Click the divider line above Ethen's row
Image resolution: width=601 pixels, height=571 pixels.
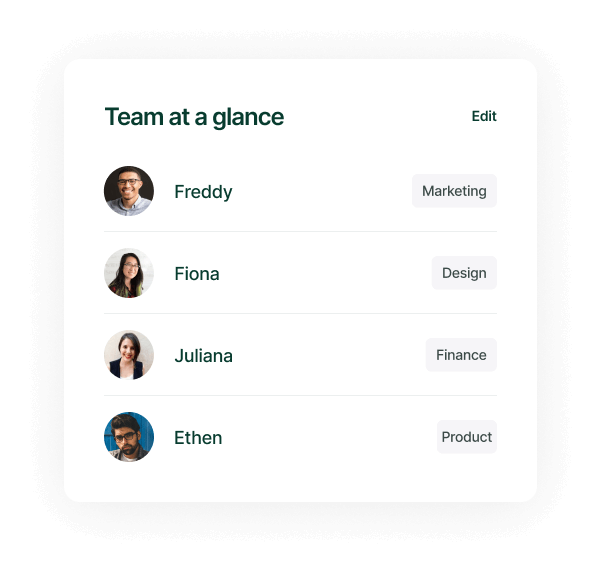(300, 395)
